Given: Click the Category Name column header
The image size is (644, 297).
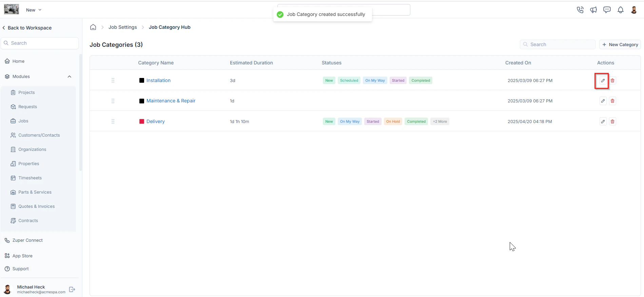Looking at the screenshot, I should pos(156,63).
